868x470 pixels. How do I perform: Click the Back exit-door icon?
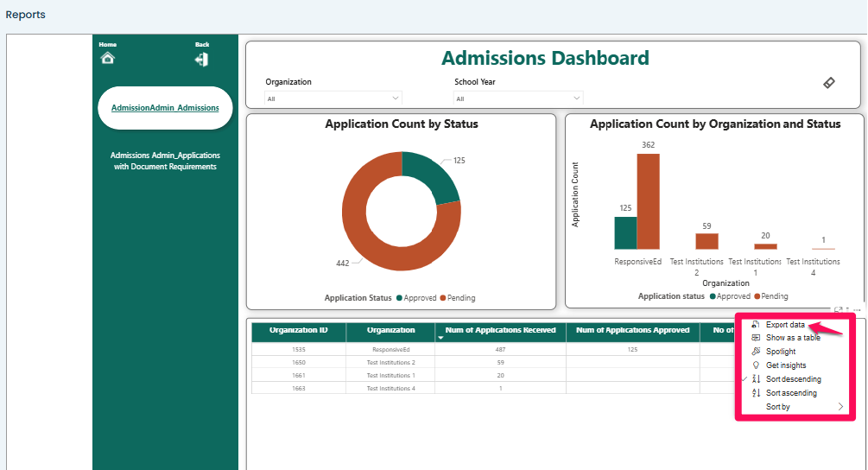click(201, 59)
